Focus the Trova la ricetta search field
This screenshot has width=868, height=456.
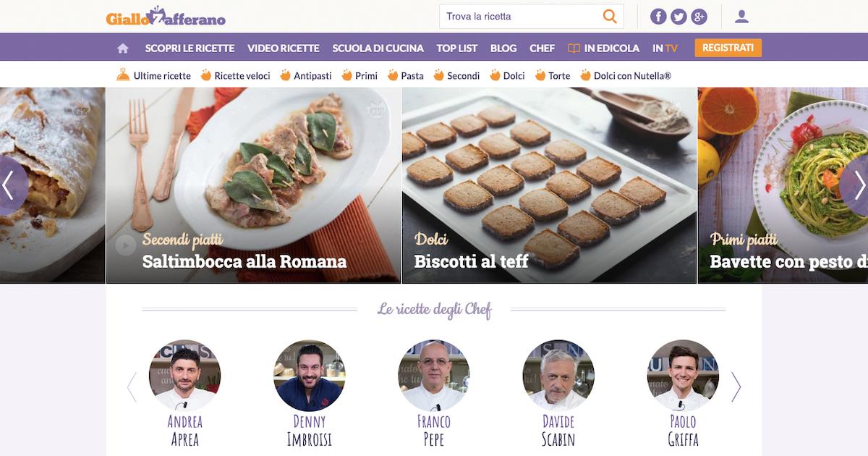521,17
